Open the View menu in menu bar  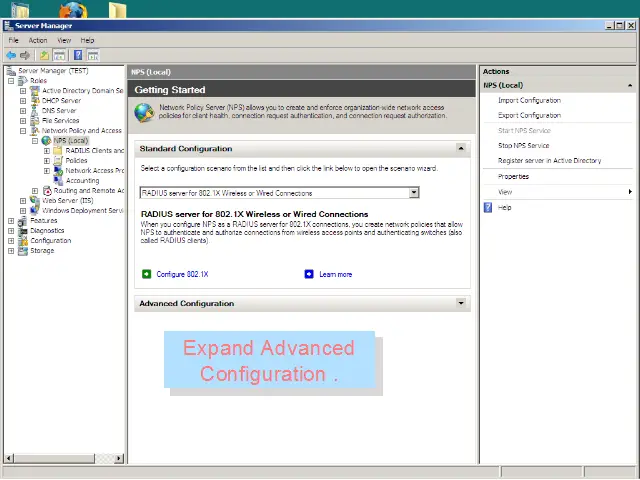[x=64, y=40]
